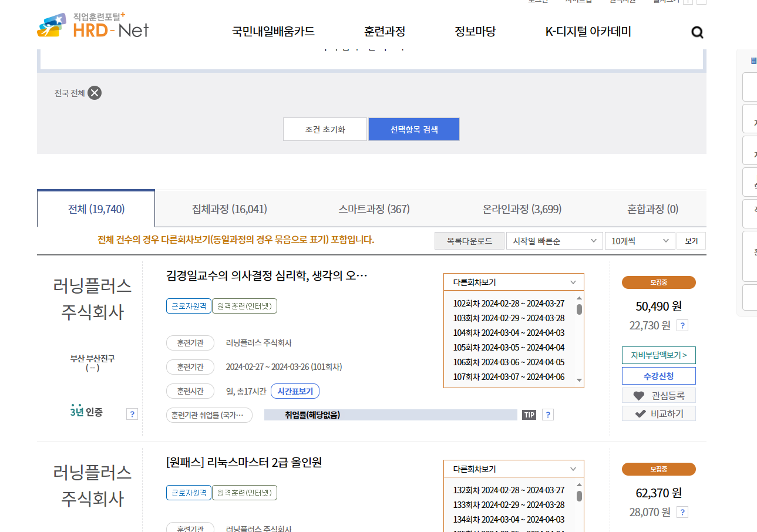Click 근로자원격 tag on 김경일교수 course
Image resolution: width=757 pixels, height=532 pixels.
pyautogui.click(x=188, y=306)
